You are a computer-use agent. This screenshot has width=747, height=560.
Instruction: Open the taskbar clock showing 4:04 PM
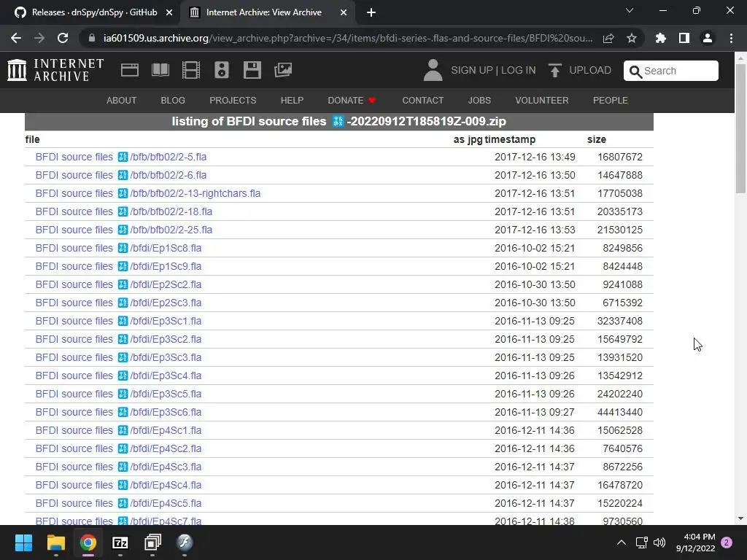(x=695, y=542)
